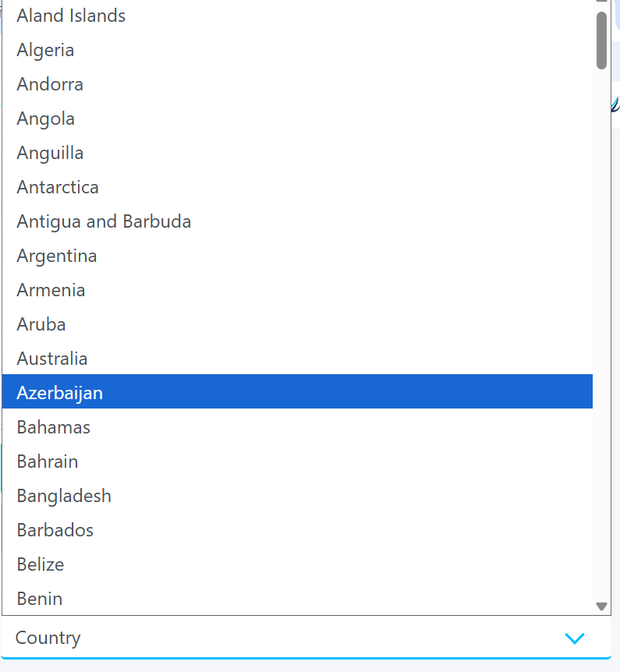This screenshot has width=620, height=672.
Task: Choose Algeria in the dropdown list
Action: coord(45,50)
